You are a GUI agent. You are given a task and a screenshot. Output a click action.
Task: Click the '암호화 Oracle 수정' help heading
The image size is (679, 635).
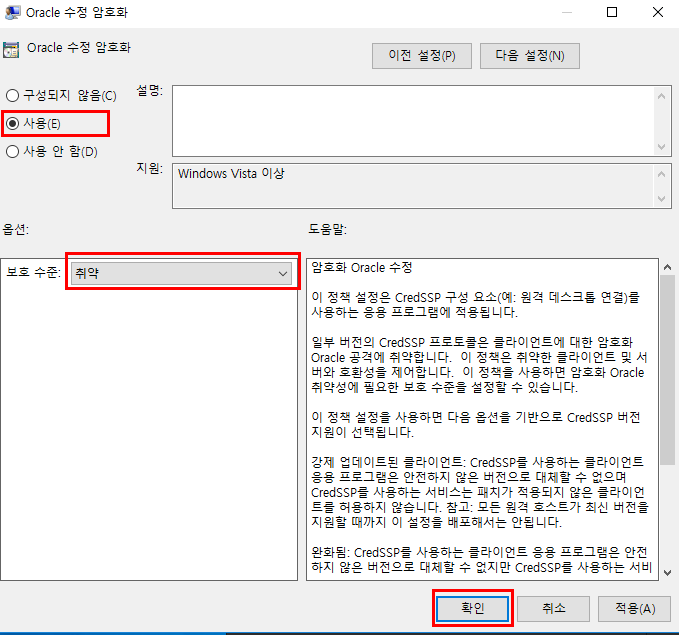[362, 268]
